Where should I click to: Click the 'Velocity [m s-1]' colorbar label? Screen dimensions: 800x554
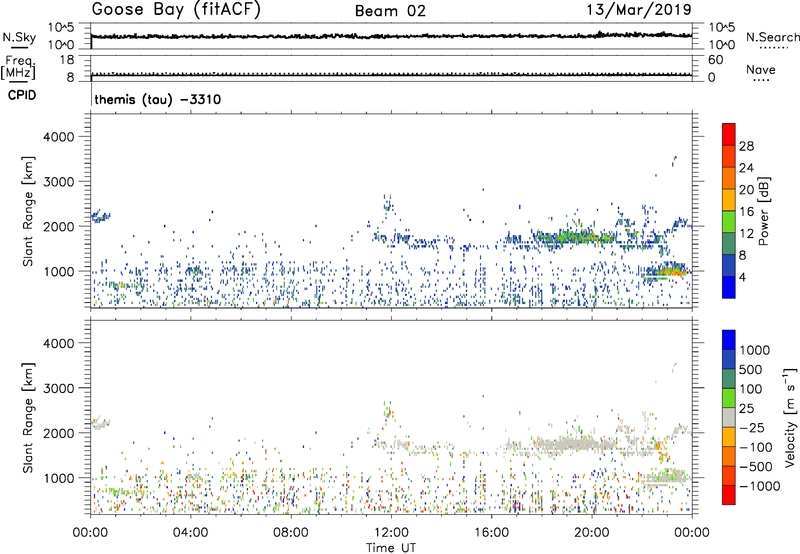[x=790, y=417]
